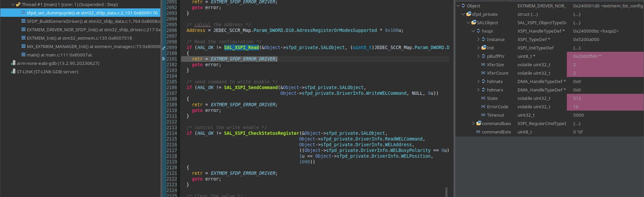Click the pointer icon next to hdmarx
The width and height of the screenshot is (644, 197).
point(484,89)
